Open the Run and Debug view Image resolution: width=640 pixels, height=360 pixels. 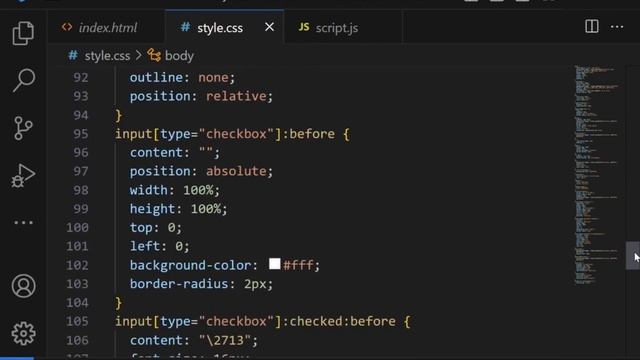23,176
